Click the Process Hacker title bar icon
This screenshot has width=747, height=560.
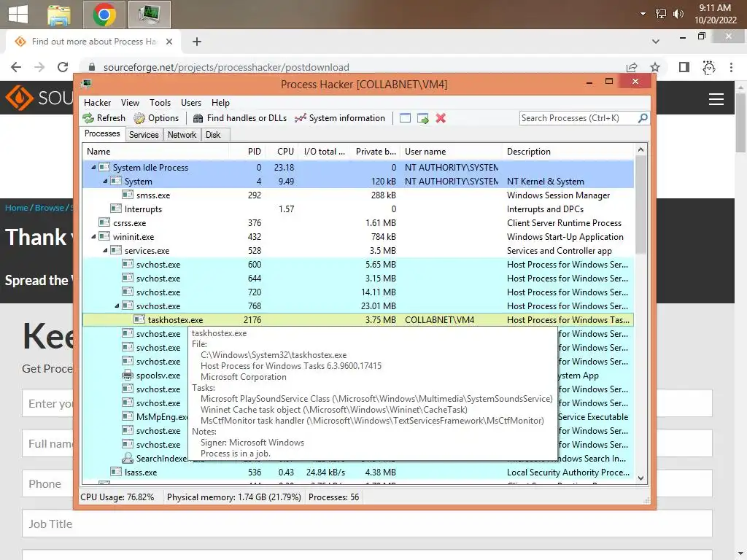pyautogui.click(x=86, y=84)
